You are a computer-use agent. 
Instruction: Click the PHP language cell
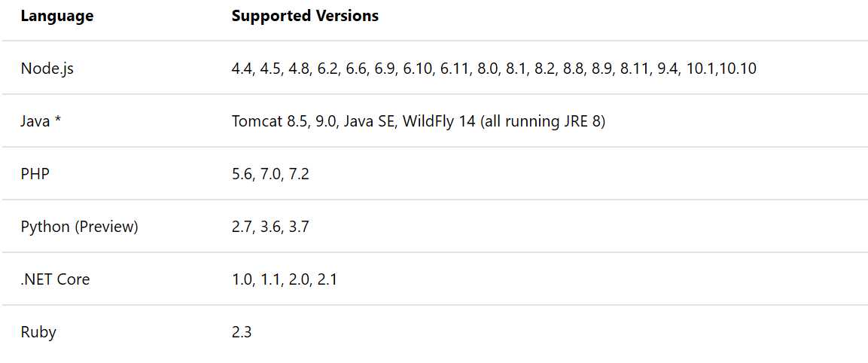tap(35, 175)
